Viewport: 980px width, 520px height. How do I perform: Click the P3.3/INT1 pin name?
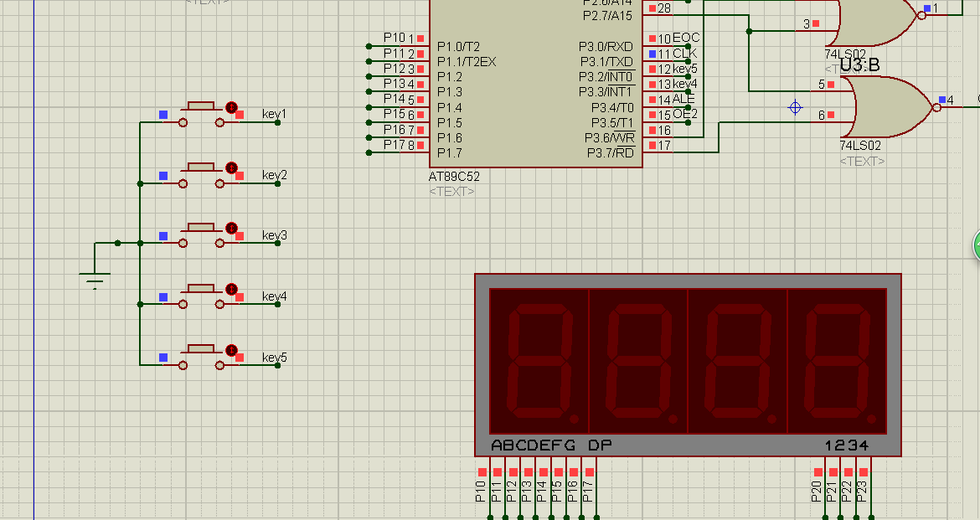click(607, 92)
